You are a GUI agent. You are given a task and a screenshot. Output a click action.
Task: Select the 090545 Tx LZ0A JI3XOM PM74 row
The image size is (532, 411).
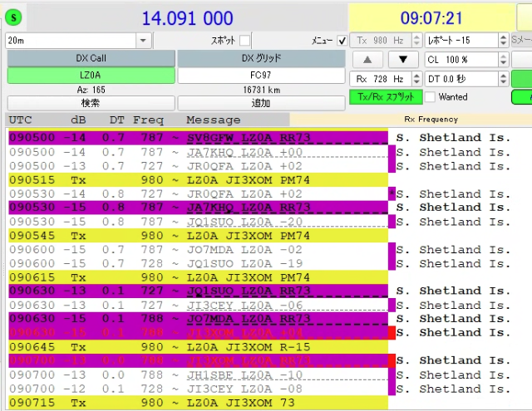pyautogui.click(x=198, y=236)
